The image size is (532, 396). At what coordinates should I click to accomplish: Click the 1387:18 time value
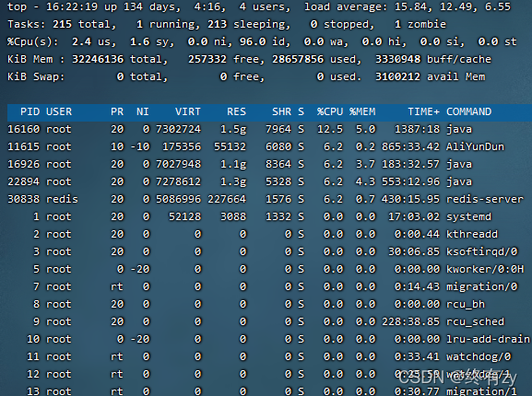click(x=417, y=130)
